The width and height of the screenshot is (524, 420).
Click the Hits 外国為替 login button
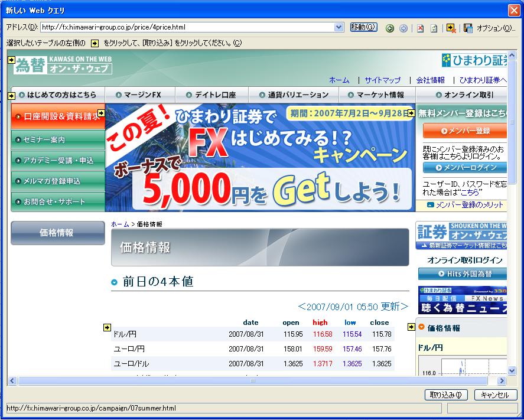[x=463, y=274]
